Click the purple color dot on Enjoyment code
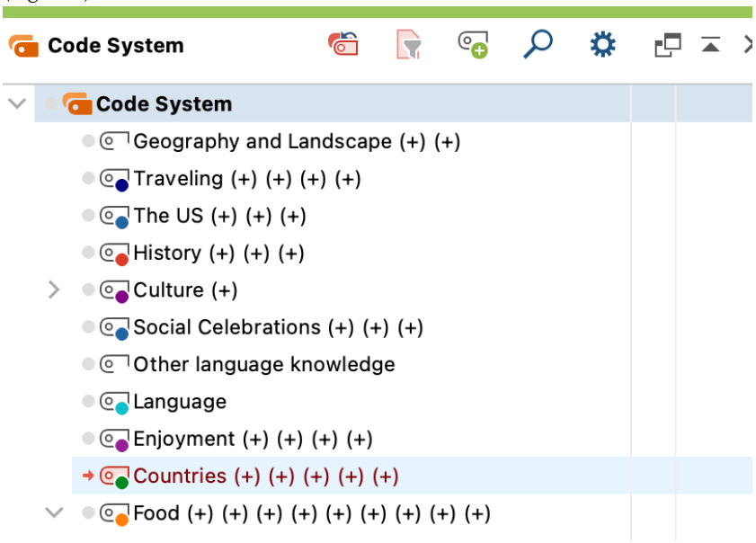The height and width of the screenshot is (543, 756). coord(121,445)
